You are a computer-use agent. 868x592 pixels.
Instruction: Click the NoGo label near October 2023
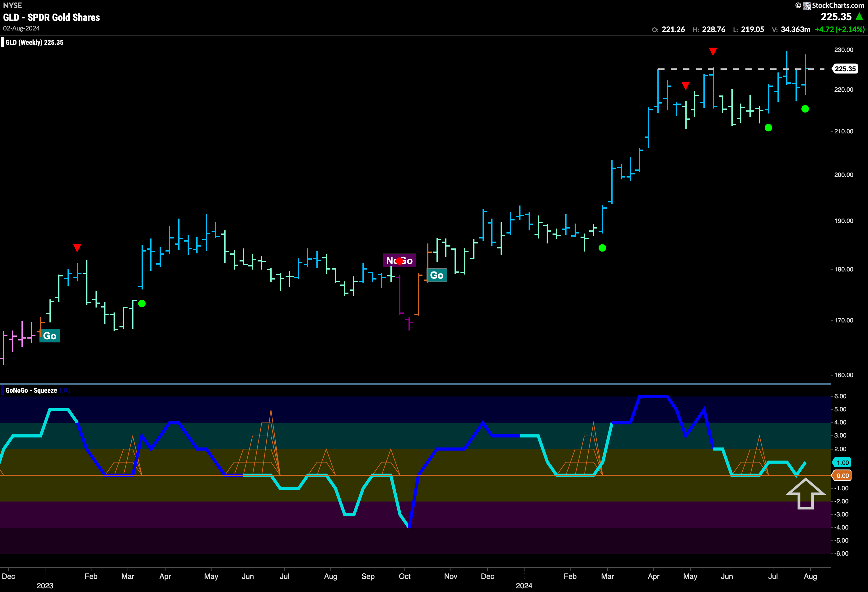[399, 261]
